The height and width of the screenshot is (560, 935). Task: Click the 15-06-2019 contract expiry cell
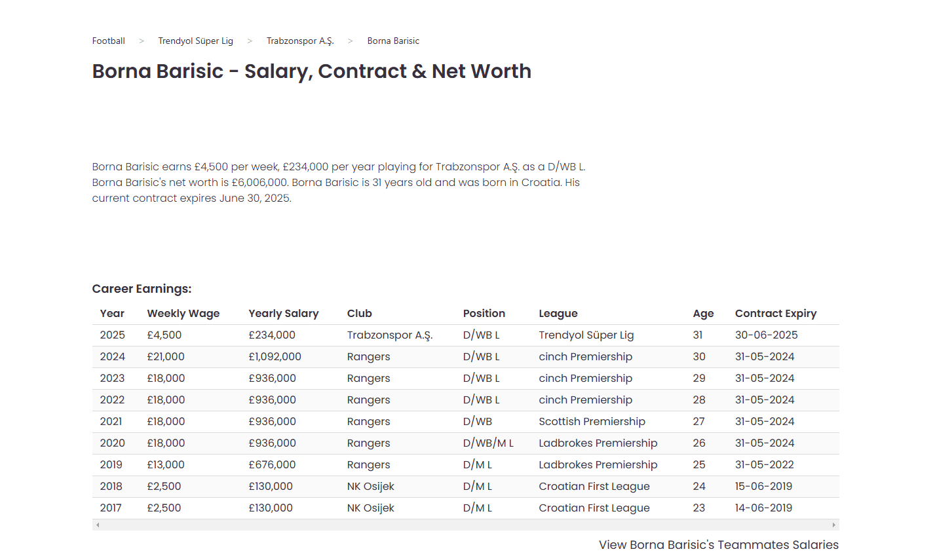pos(763,487)
